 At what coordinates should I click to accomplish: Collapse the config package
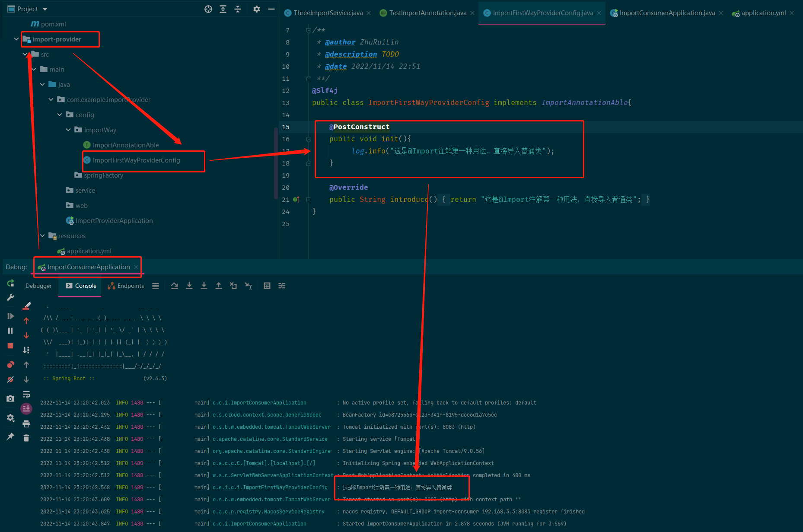(60, 115)
